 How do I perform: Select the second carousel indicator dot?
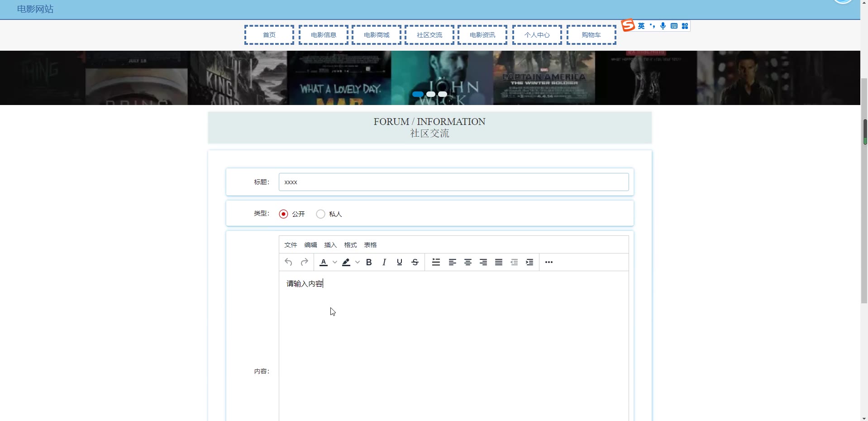431,94
